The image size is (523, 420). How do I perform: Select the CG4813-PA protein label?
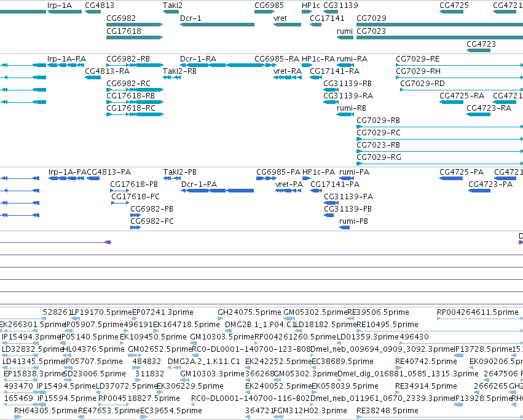(x=109, y=172)
